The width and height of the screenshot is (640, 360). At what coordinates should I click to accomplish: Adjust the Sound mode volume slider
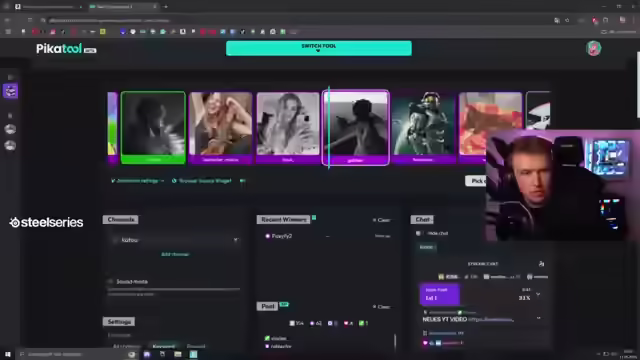(173, 289)
